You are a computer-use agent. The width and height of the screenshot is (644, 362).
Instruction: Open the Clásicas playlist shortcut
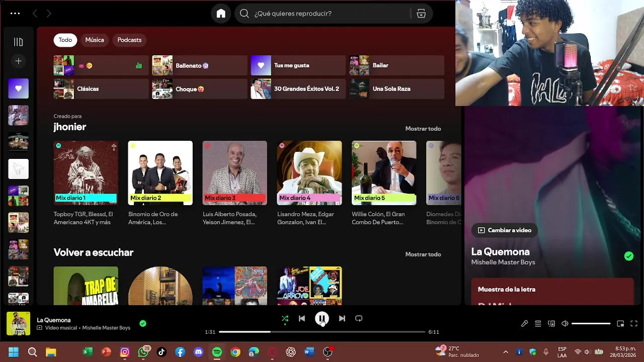click(101, 89)
